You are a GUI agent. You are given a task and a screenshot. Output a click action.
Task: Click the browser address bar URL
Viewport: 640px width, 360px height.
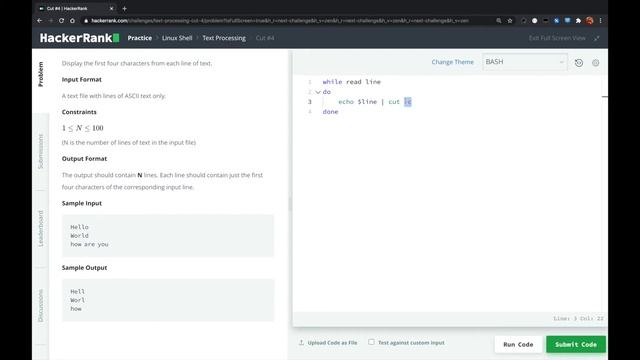tap(280, 20)
